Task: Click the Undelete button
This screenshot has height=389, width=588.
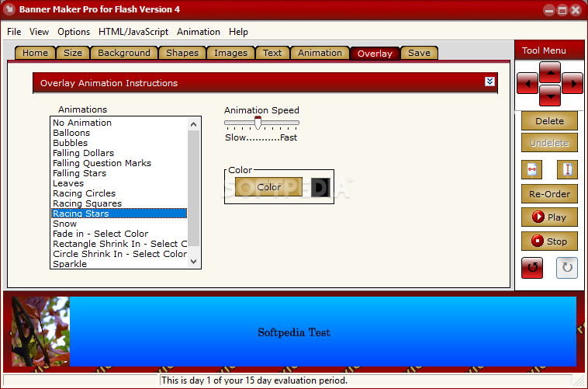Action: tap(549, 143)
